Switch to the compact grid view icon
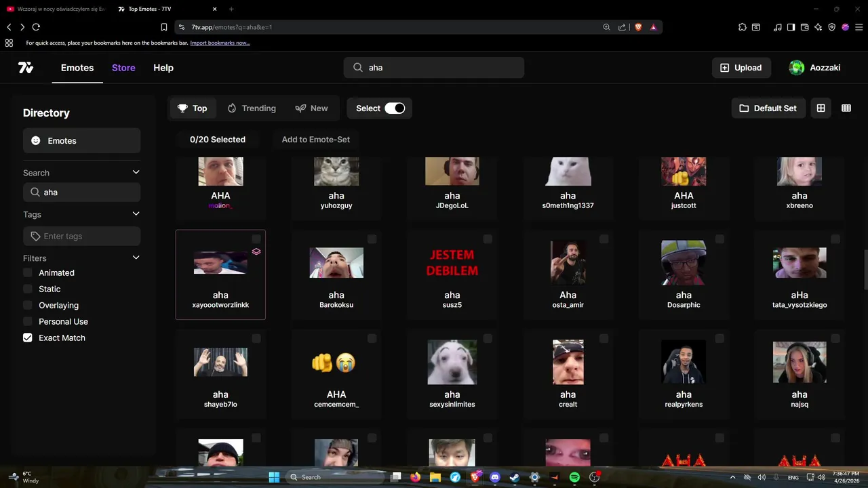 [846, 108]
